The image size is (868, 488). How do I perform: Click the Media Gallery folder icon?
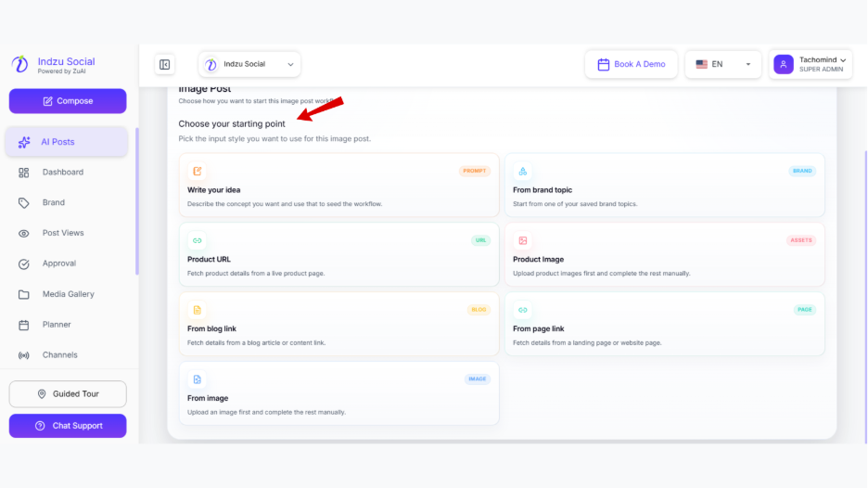point(24,295)
